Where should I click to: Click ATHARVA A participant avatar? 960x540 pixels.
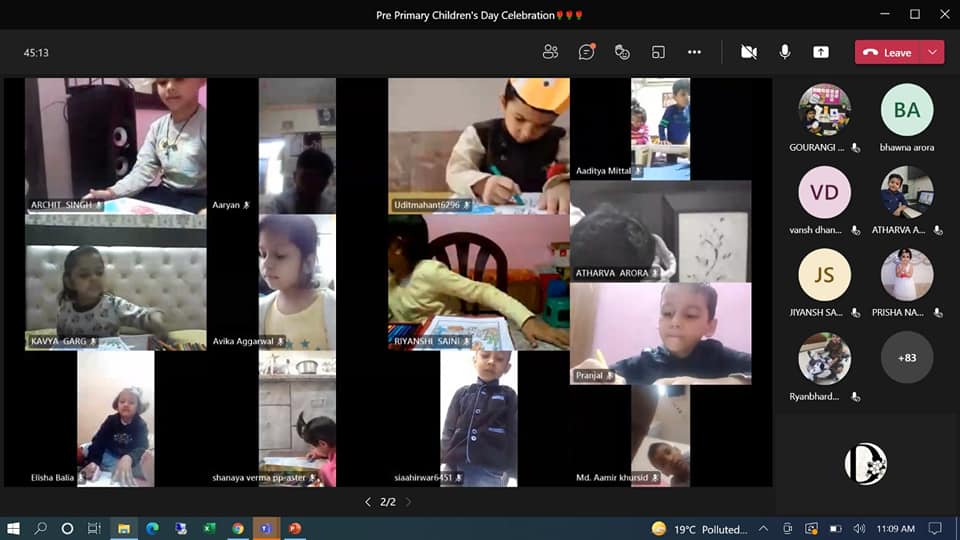(x=907, y=192)
